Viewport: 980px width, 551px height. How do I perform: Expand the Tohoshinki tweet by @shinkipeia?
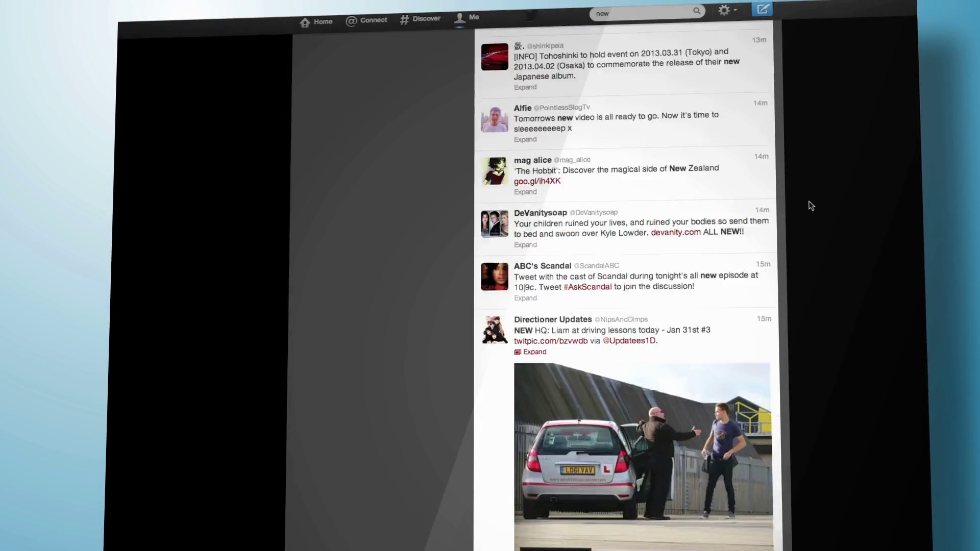click(x=525, y=87)
